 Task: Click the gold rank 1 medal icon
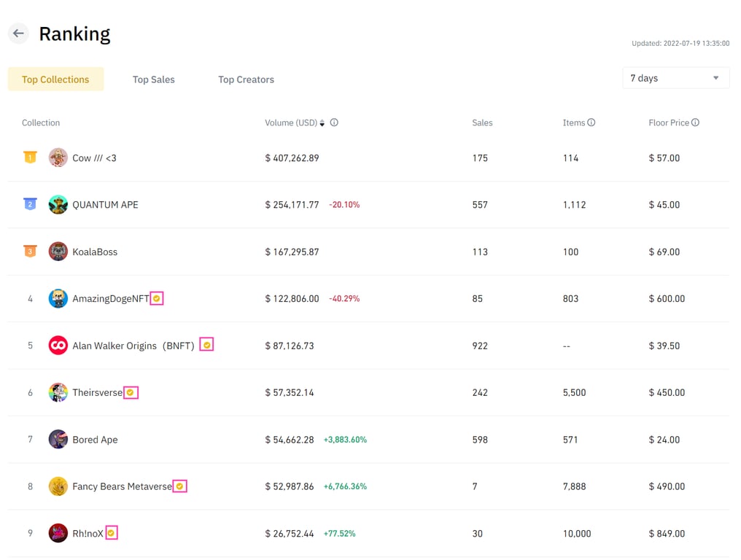30,157
